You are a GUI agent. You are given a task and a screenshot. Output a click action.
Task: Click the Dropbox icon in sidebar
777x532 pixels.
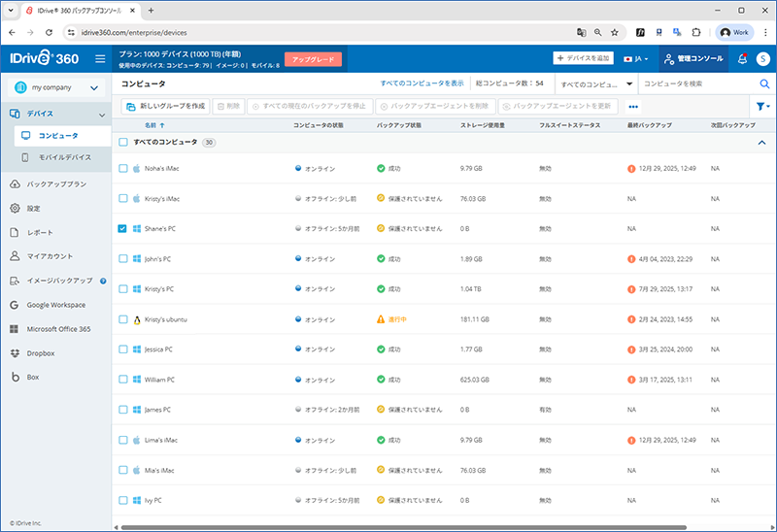click(15, 352)
